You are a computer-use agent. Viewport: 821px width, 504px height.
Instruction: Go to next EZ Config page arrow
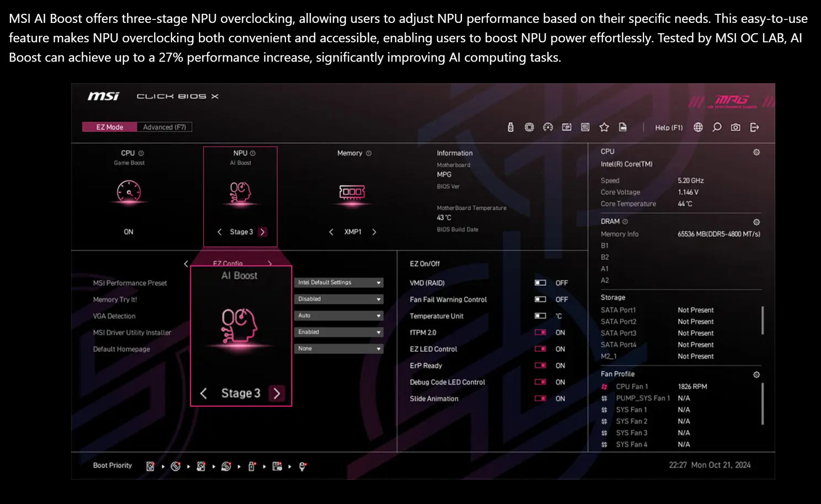(270, 263)
